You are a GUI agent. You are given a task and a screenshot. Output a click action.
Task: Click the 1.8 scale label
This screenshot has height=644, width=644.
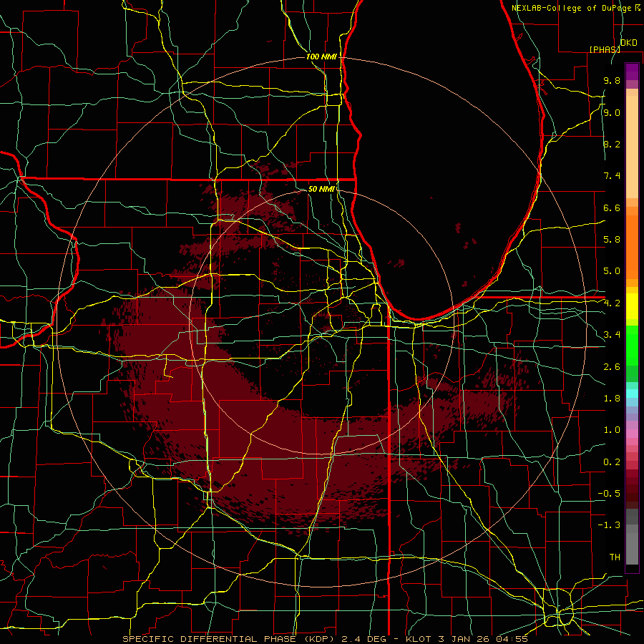612,399
